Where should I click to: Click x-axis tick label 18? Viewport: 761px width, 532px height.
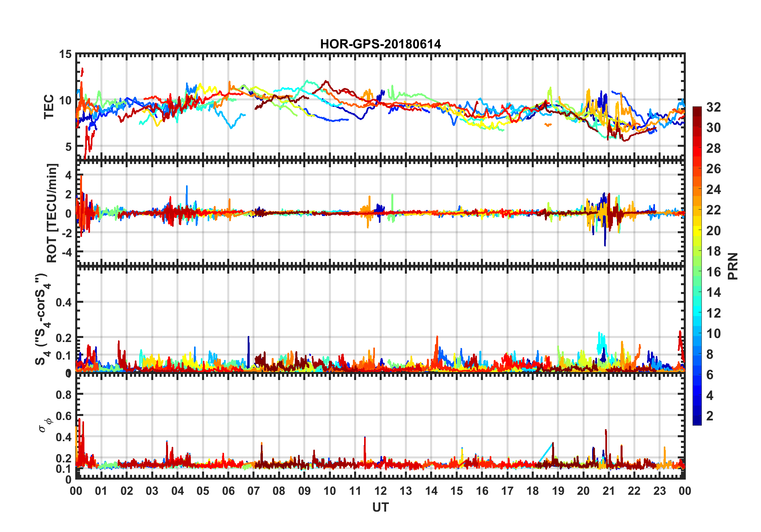click(533, 491)
